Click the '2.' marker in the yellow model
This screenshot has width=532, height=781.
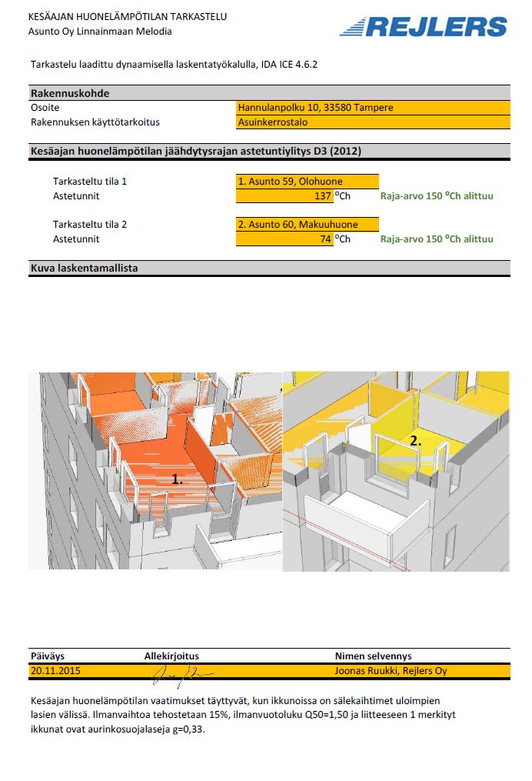(416, 441)
